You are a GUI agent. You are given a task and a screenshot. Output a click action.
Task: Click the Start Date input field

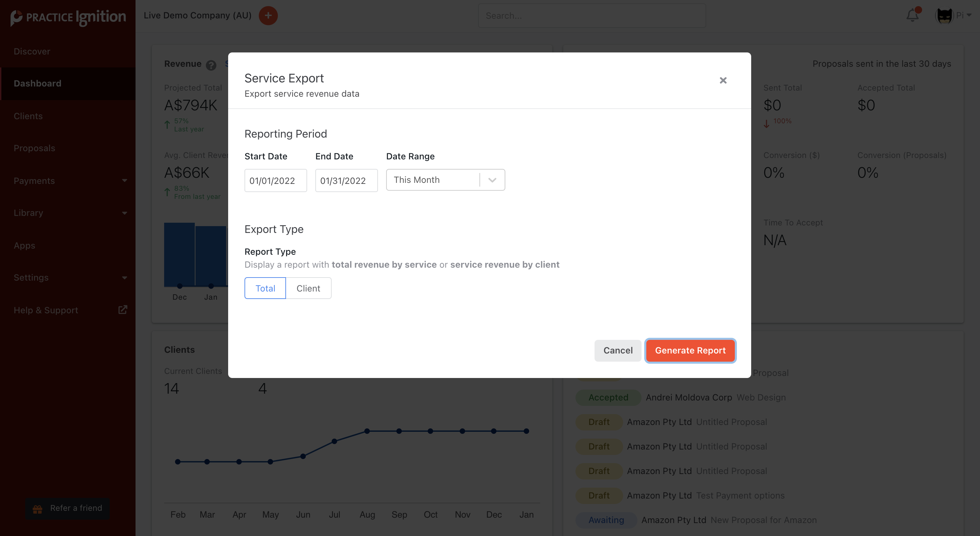[275, 181]
